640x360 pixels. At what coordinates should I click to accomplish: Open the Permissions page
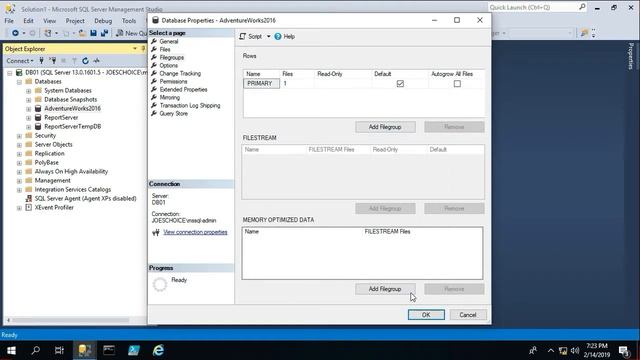[173, 81]
